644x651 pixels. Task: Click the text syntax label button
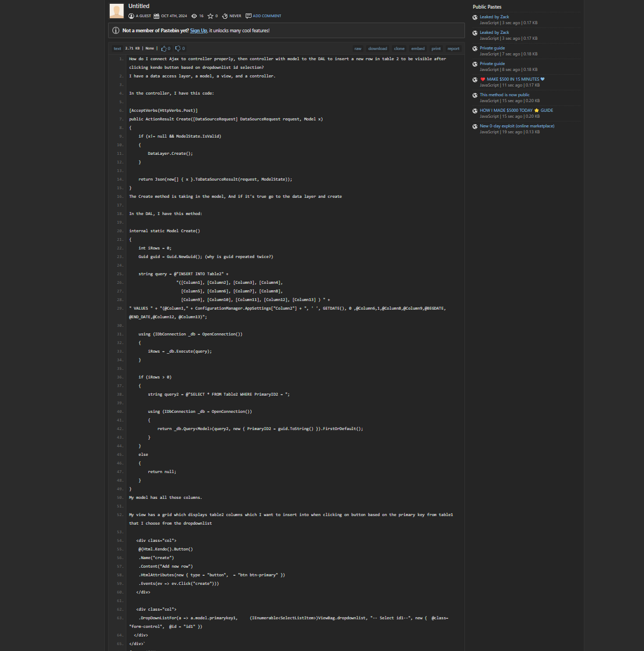coord(117,48)
